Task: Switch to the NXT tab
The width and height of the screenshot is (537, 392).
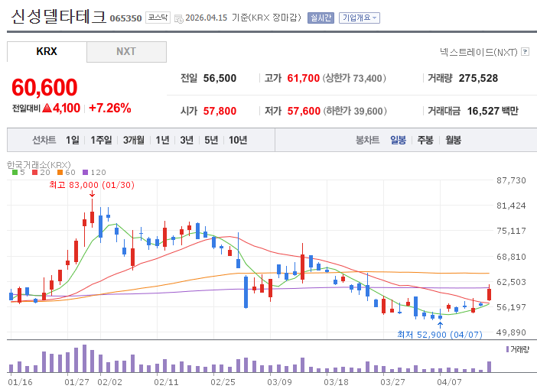Action: [126, 52]
